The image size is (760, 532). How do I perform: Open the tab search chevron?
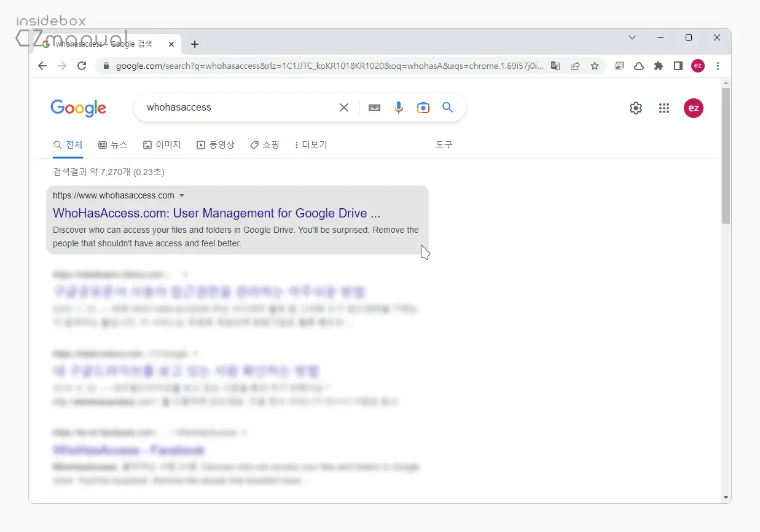(632, 37)
